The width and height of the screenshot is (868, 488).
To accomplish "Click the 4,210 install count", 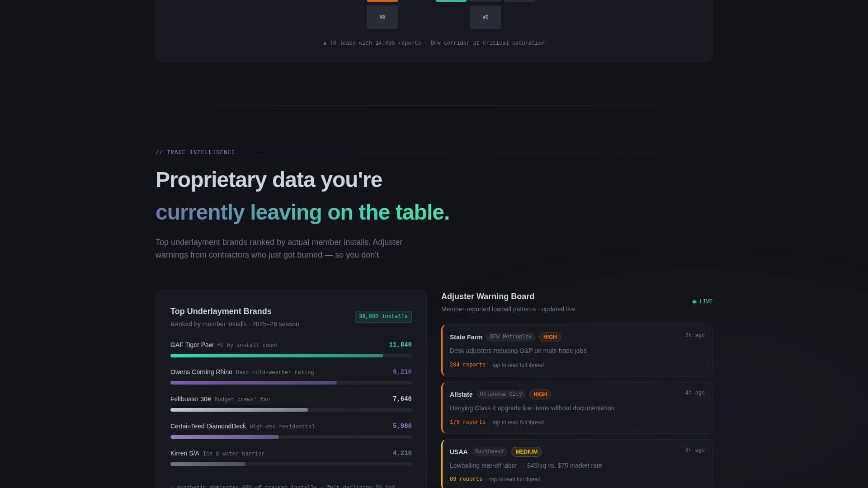I will (x=402, y=453).
